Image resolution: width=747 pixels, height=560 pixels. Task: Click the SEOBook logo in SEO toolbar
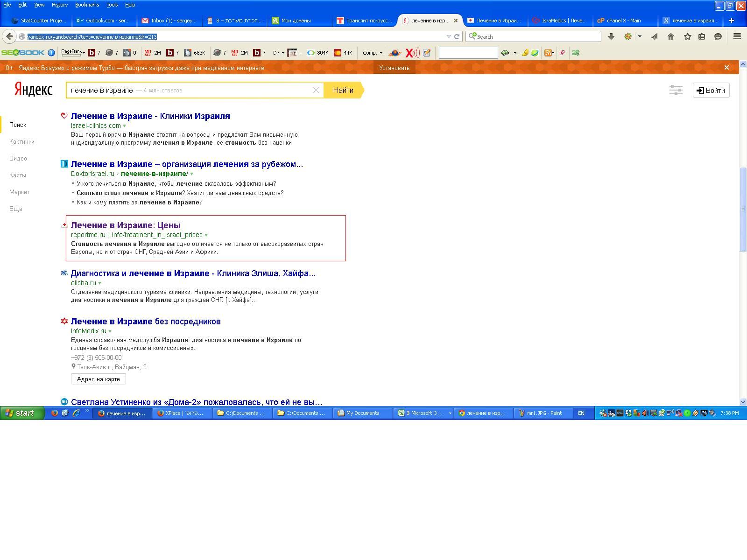pyautogui.click(x=23, y=53)
